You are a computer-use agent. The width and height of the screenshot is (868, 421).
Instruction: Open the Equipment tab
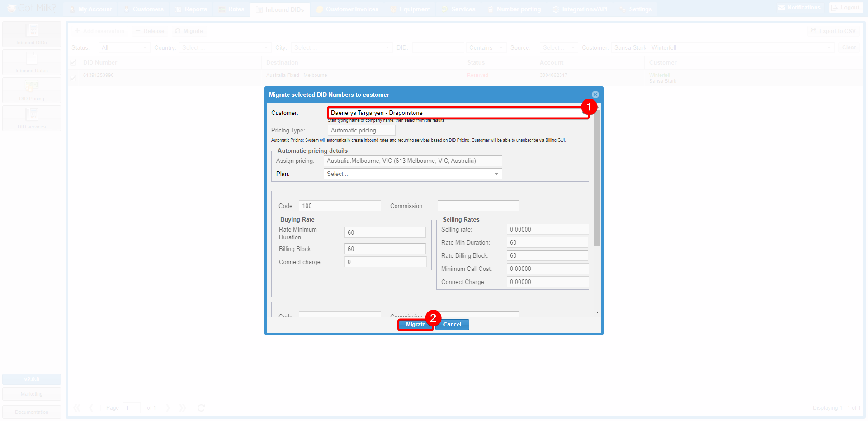pyautogui.click(x=410, y=9)
